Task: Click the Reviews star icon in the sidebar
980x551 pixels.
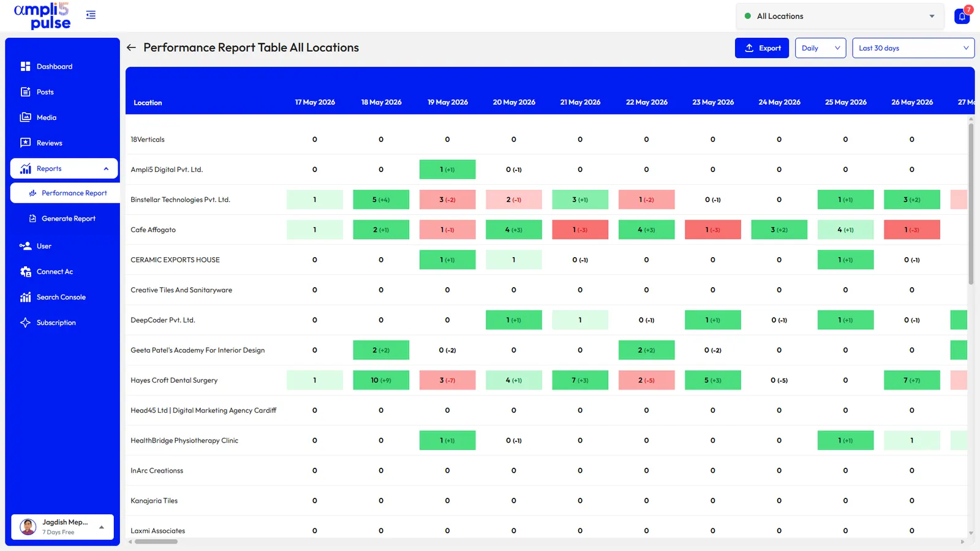Action: pyautogui.click(x=25, y=143)
